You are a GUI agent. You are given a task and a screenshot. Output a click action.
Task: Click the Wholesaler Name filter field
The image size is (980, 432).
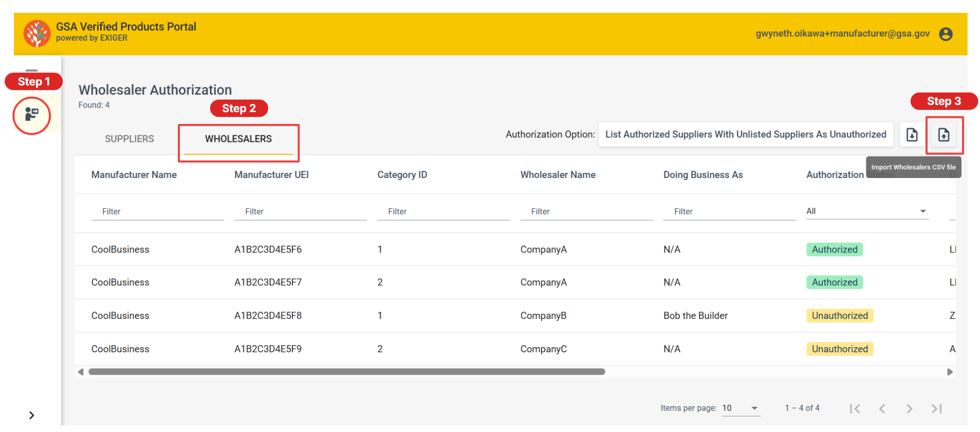(x=586, y=212)
